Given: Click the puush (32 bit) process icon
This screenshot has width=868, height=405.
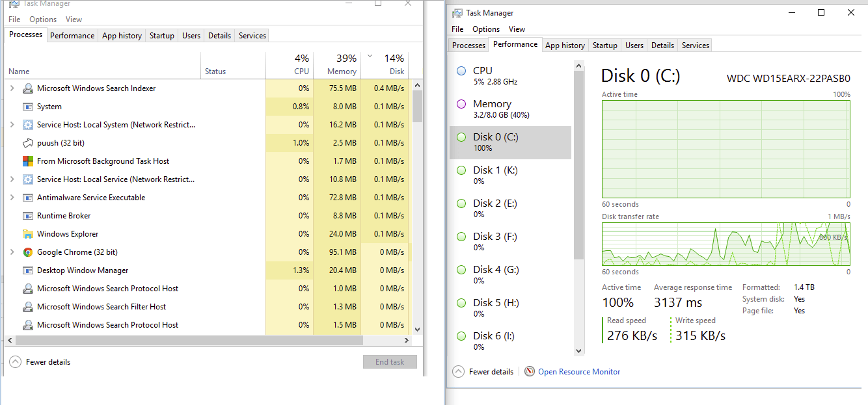Looking at the screenshot, I should pos(28,143).
